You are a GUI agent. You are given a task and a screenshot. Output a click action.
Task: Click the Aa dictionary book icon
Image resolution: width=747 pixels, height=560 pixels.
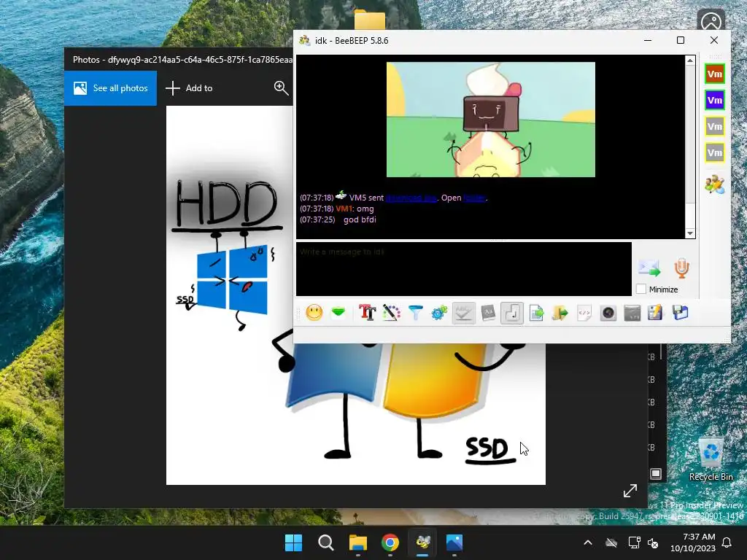(x=488, y=313)
